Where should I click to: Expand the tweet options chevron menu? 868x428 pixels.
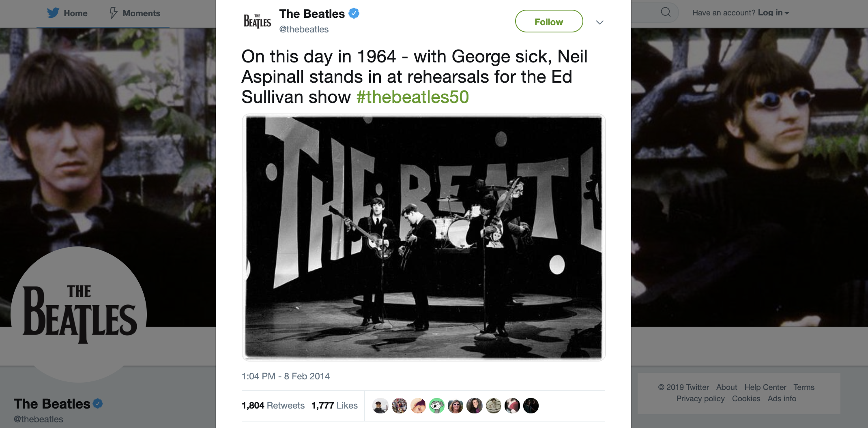[599, 22]
